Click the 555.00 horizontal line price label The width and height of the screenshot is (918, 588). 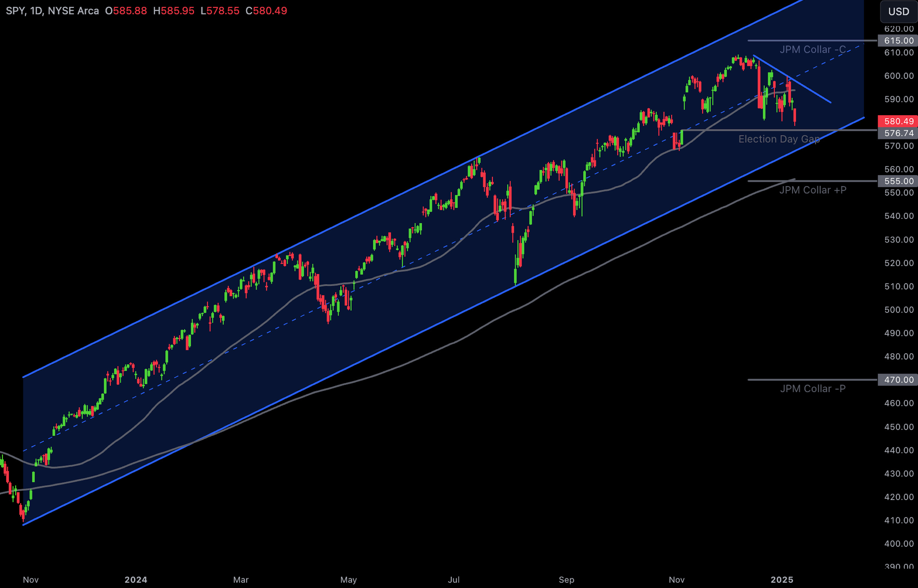898,182
